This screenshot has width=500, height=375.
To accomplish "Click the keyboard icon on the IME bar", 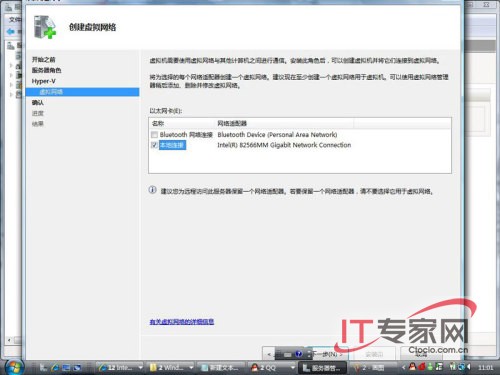I will 288,355.
